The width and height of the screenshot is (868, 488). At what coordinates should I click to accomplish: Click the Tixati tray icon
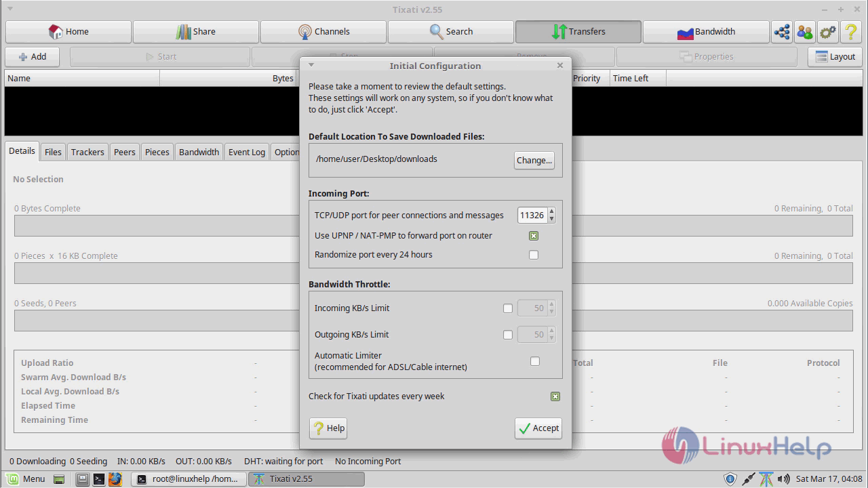click(x=766, y=479)
